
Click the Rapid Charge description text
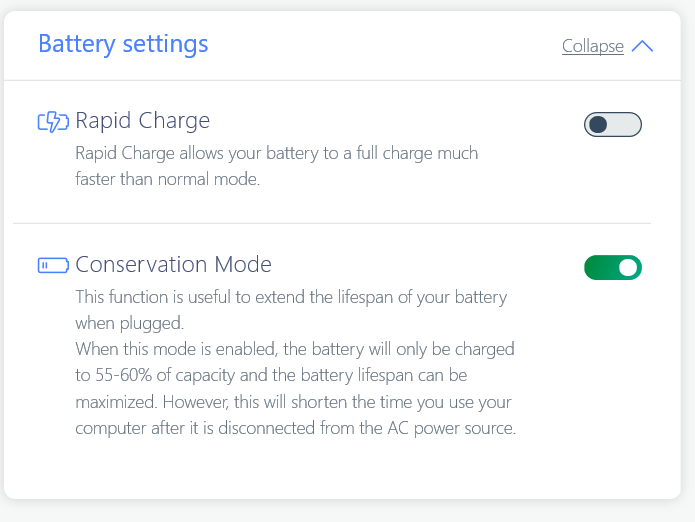[277, 154]
